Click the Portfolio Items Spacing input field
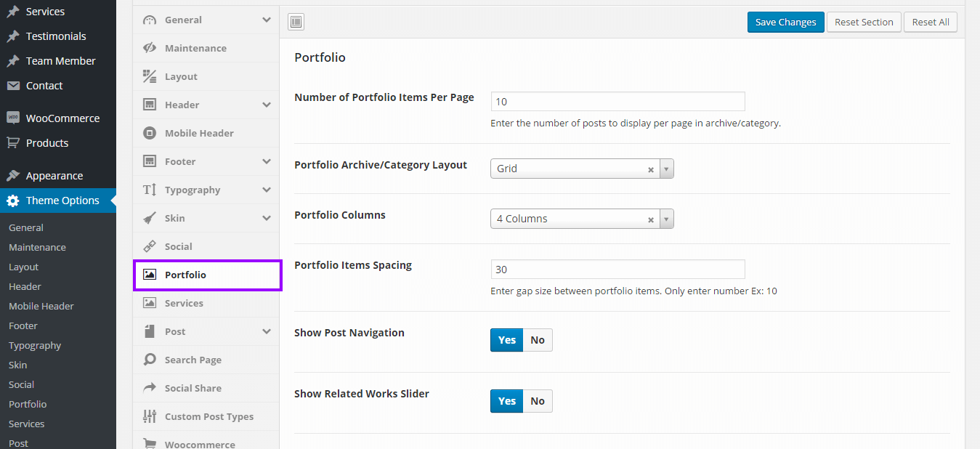 [617, 270]
